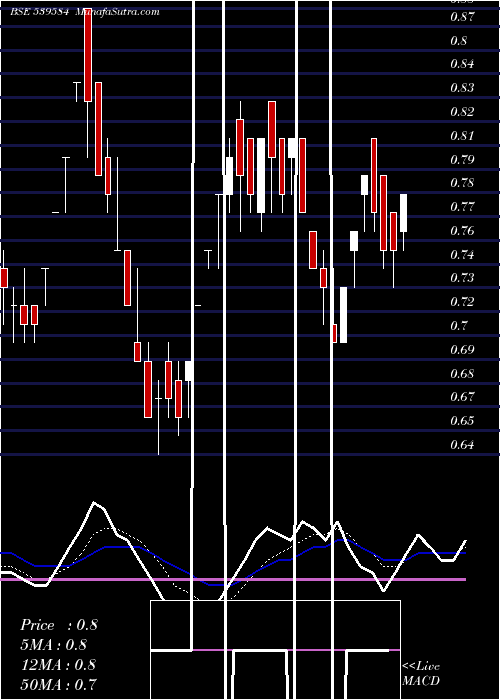
Task: Click the 0.82 price axis label
Action: [462, 112]
